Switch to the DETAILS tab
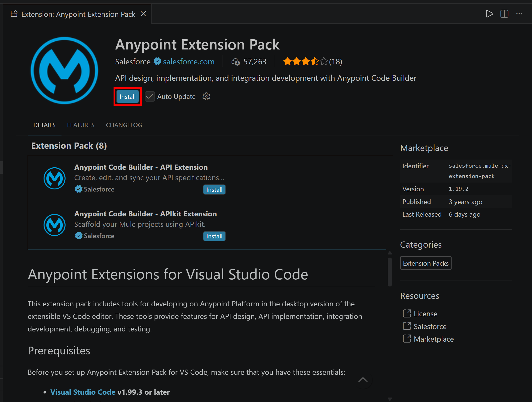Screen dimensions: 532x402 (x=44, y=125)
